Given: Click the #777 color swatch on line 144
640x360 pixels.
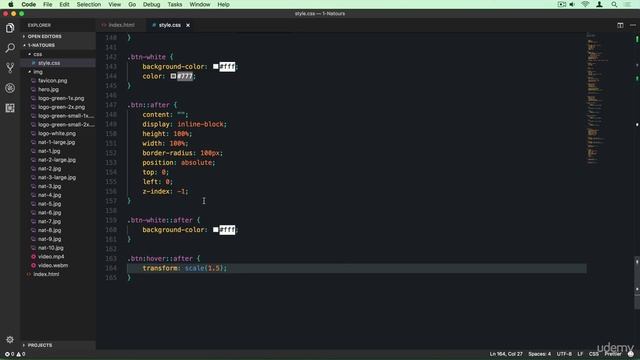Looking at the screenshot, I should coord(173,76).
